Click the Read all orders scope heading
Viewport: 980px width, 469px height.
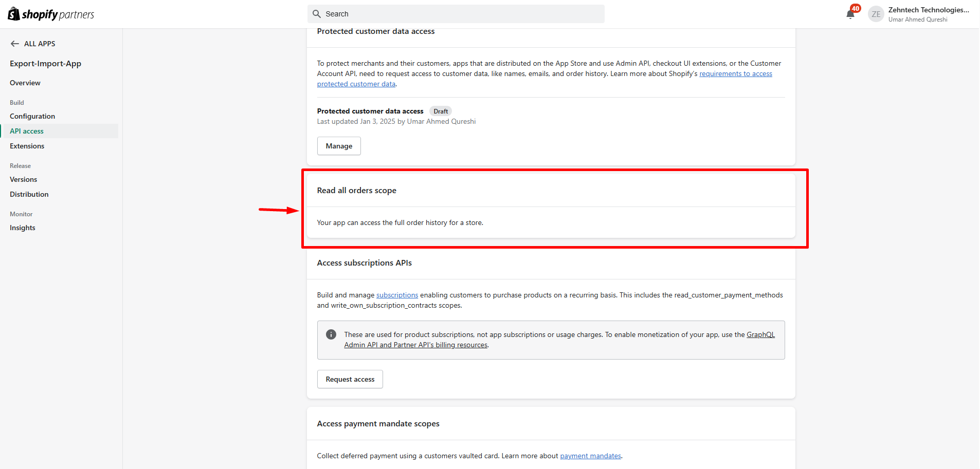pos(357,191)
